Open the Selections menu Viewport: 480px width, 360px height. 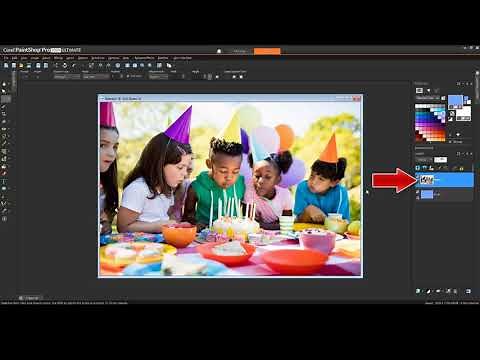(x=98, y=58)
